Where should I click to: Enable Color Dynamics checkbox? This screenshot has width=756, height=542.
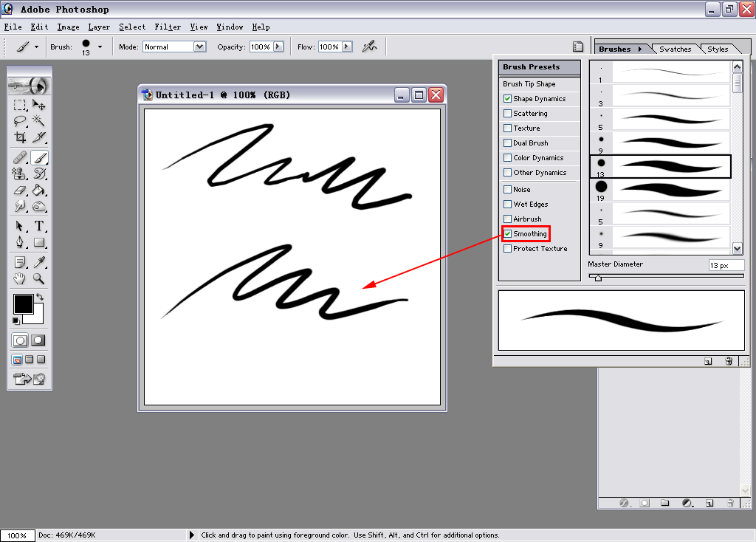click(x=507, y=158)
